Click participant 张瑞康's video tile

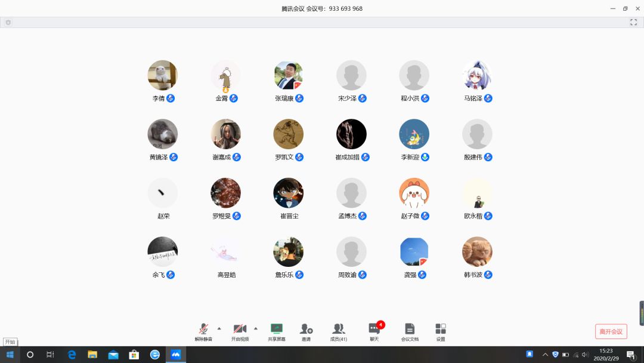click(x=289, y=75)
